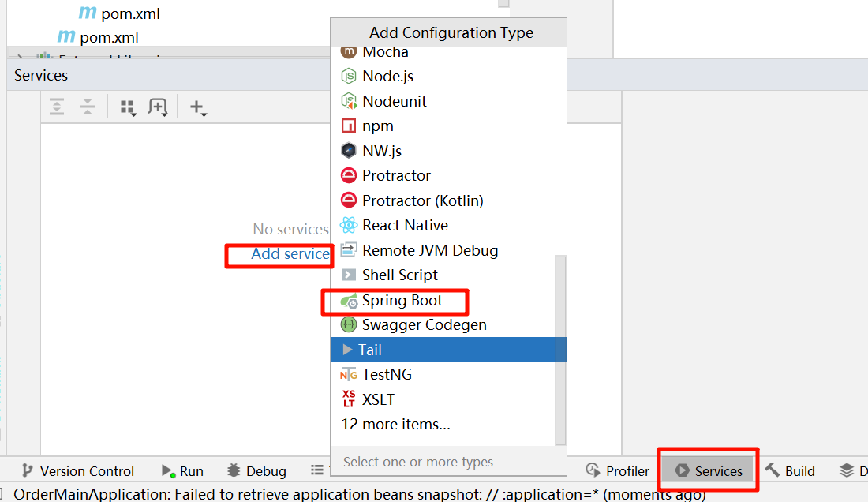868x502 pixels.
Task: Open the Group By icon dropdown
Action: tap(129, 107)
